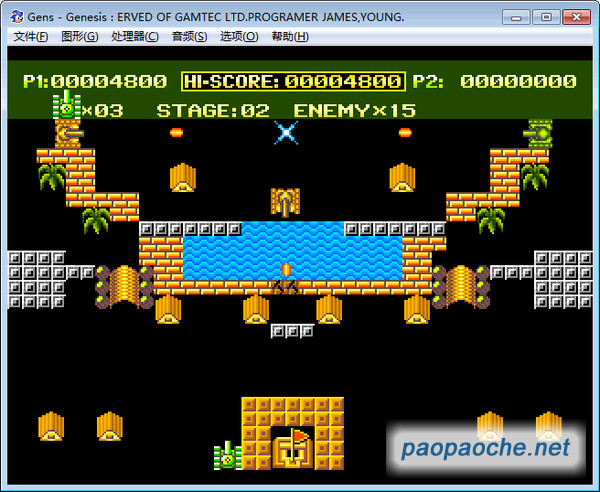600x492 pixels.
Task: Click the ENEMYx15 counter
Action: coord(354,111)
